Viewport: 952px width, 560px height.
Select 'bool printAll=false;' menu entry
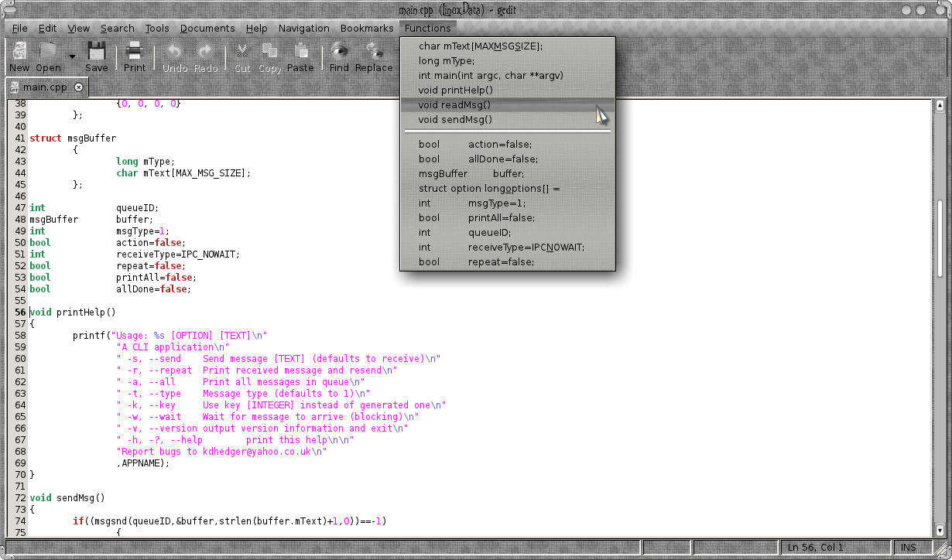pyautogui.click(x=508, y=218)
